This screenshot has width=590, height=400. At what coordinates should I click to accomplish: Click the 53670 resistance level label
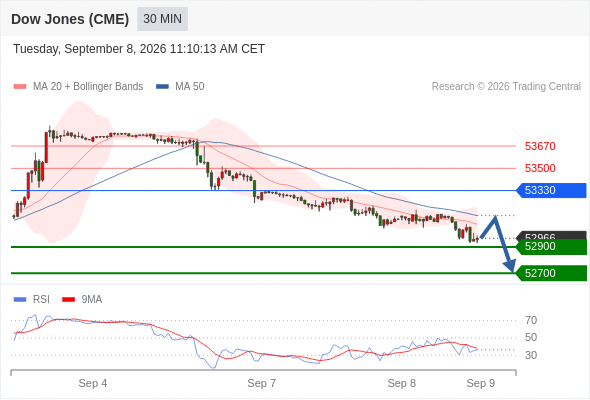[x=540, y=146]
